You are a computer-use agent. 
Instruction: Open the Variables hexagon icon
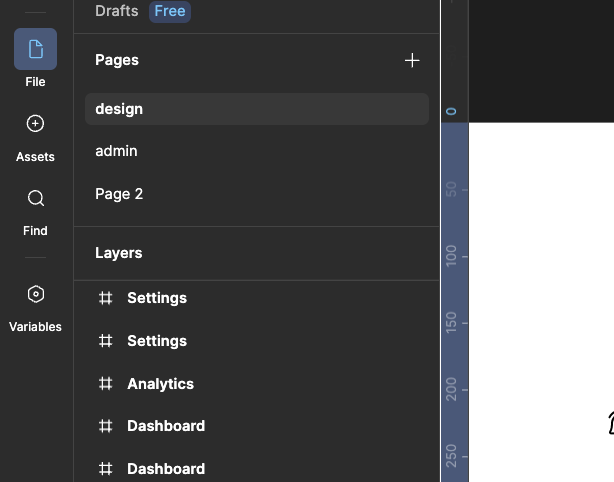click(36, 294)
